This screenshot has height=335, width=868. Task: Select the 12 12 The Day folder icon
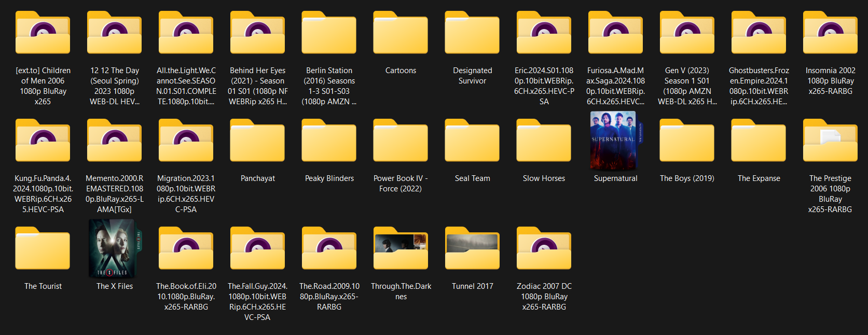coord(114,33)
